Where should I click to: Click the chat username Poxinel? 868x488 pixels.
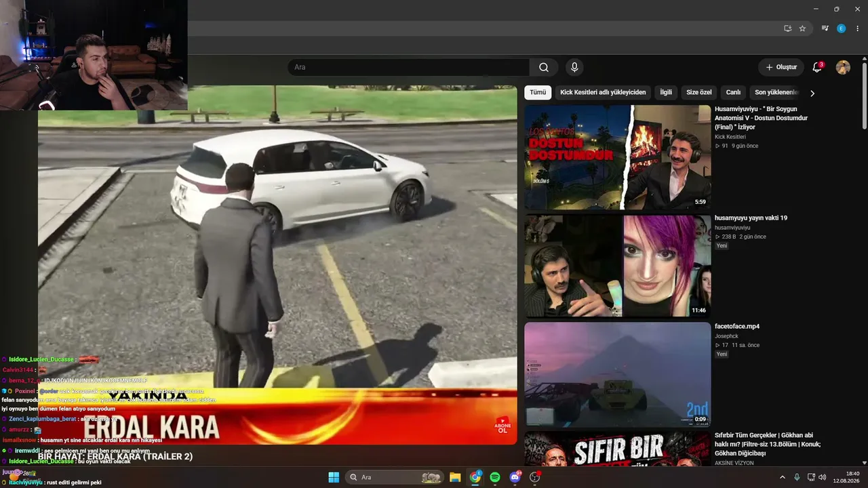pyautogui.click(x=24, y=391)
